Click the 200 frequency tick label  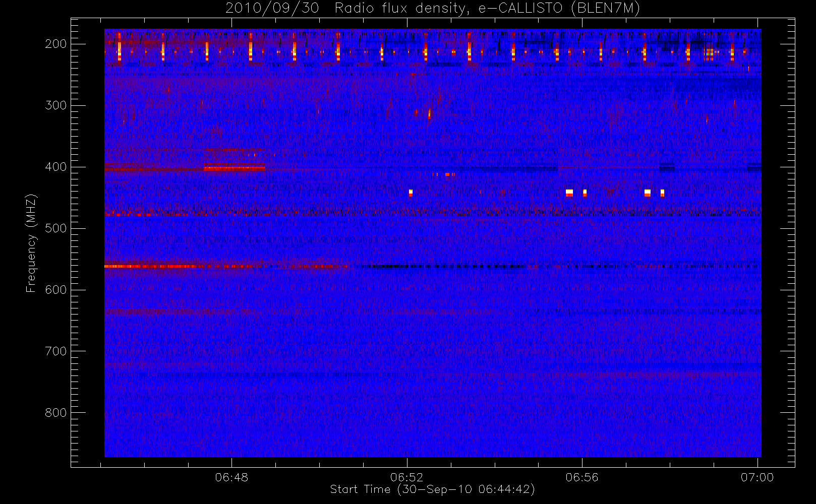(56, 44)
